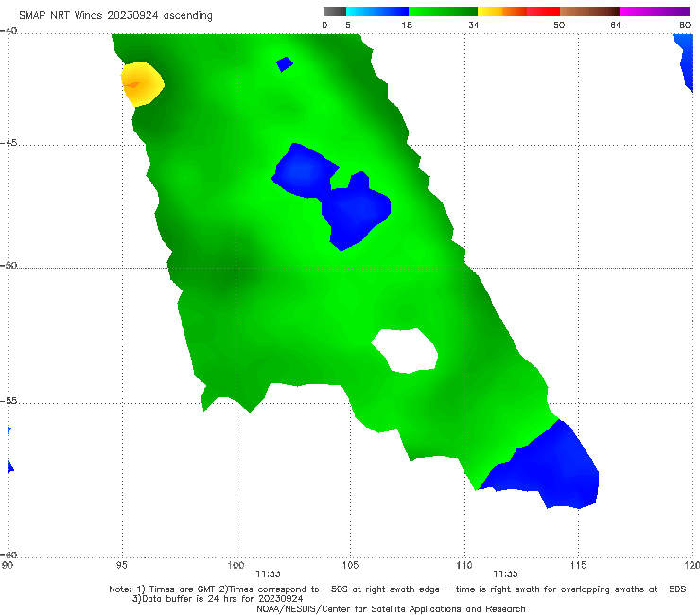Click the longitude label '105'
Image resolution: width=700 pixels, height=615 pixels.
click(350, 566)
